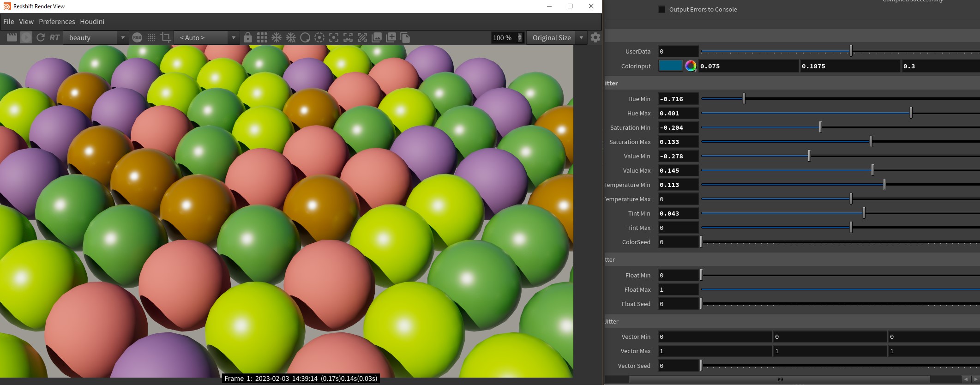Open the beauty AOV dropdown

click(96, 38)
